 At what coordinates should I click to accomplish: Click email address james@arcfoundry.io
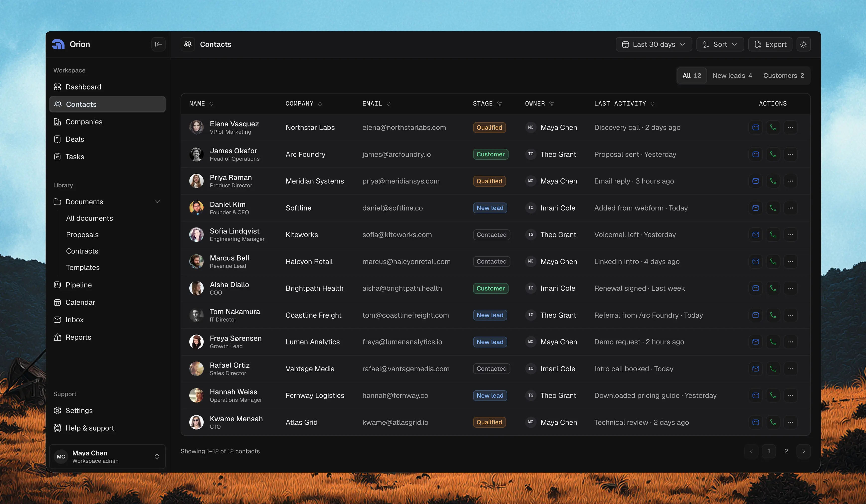(396, 154)
